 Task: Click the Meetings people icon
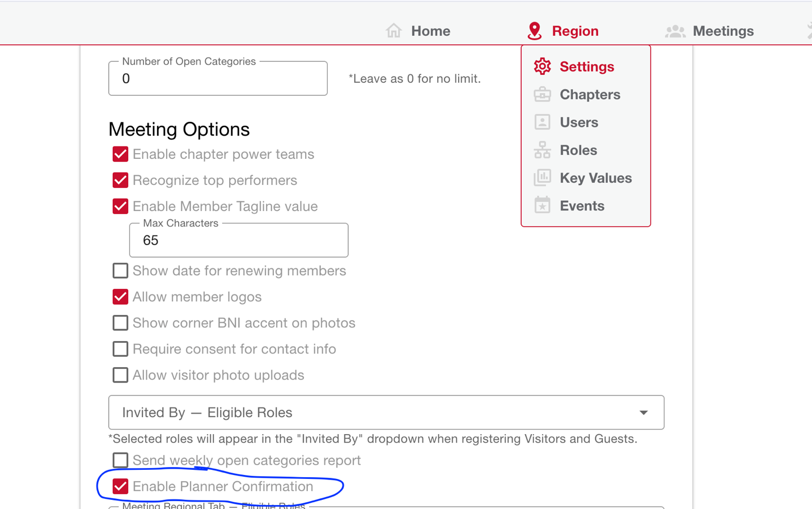(x=675, y=31)
